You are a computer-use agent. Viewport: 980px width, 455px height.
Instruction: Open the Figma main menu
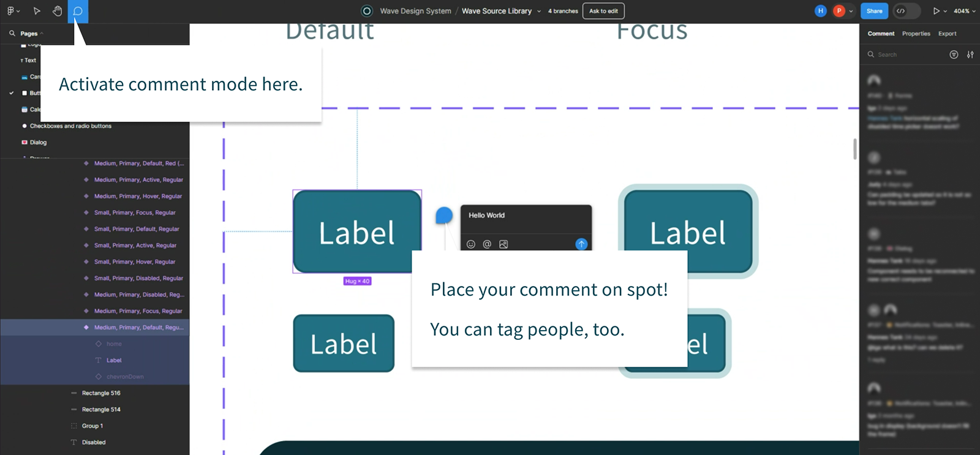[12, 11]
